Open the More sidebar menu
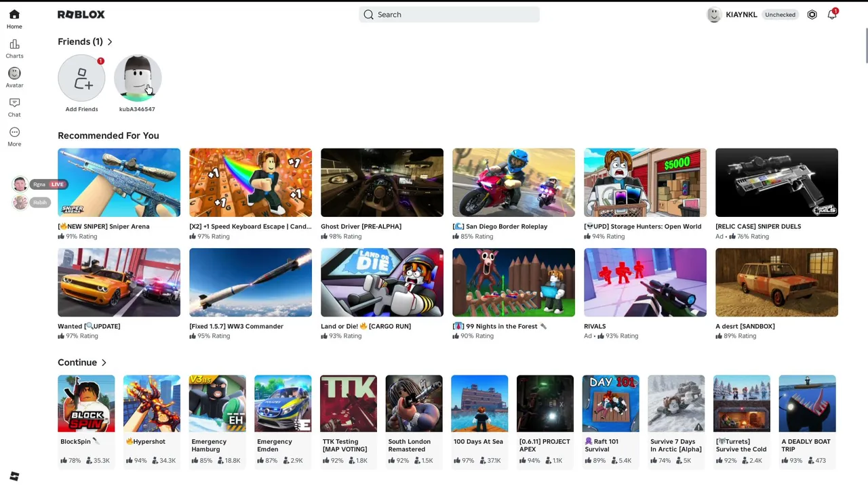868x488 pixels. tap(14, 132)
